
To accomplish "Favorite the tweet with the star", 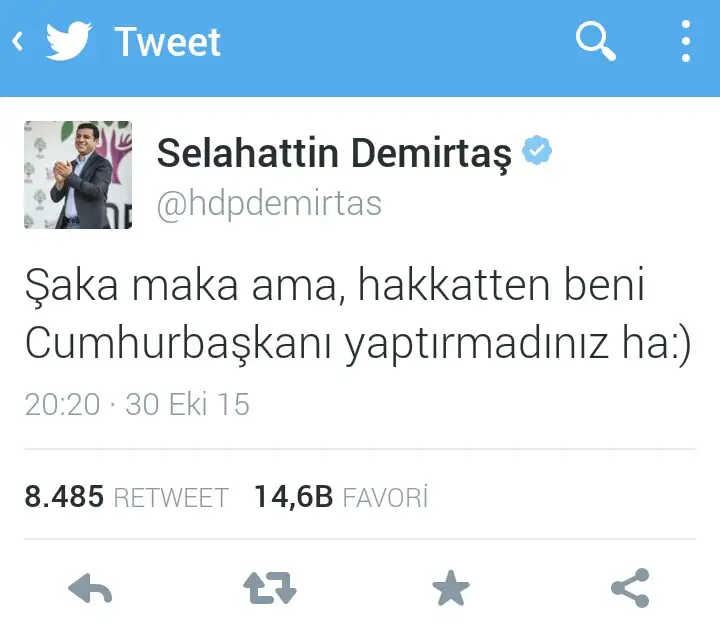I will [450, 588].
